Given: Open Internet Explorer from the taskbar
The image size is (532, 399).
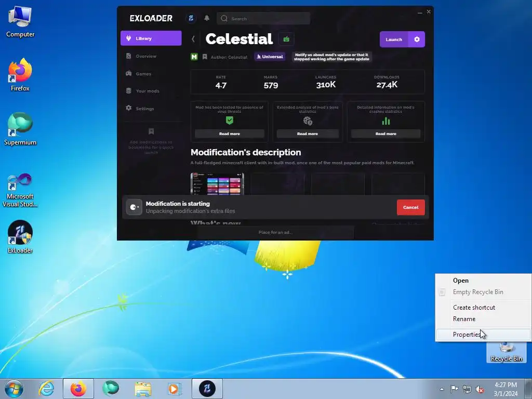Looking at the screenshot, I should tap(46, 389).
